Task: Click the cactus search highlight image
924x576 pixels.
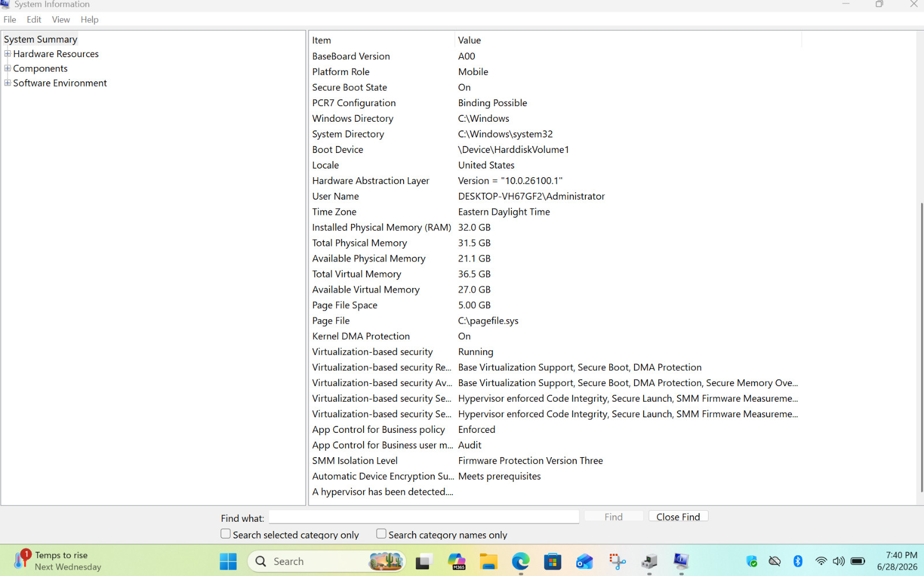Action: (385, 561)
